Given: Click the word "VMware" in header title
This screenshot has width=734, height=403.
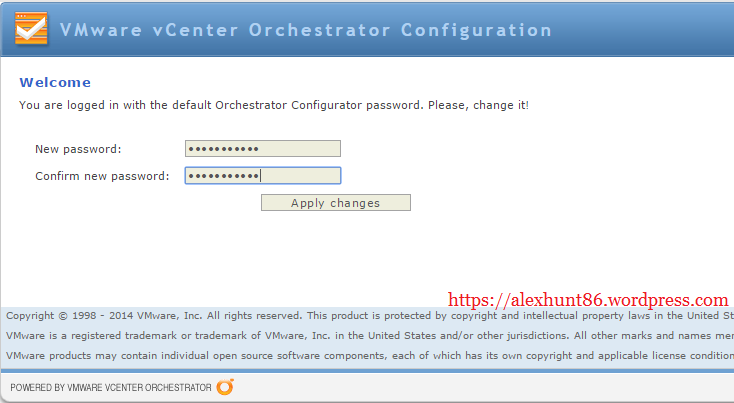Looking at the screenshot, I should tap(97, 29).
